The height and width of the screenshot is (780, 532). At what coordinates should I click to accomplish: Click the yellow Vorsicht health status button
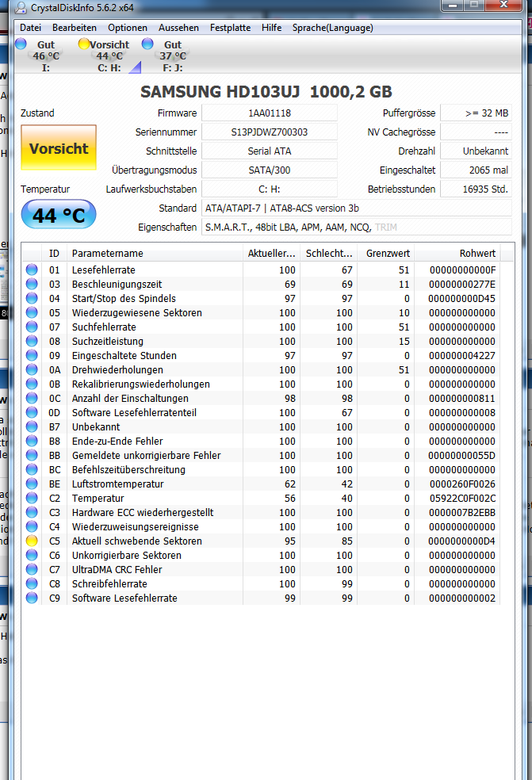pos(59,147)
